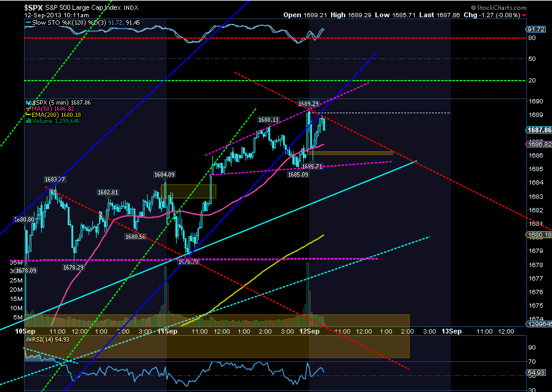
Task: Click the 1689.29 peak price label
Action: pyautogui.click(x=308, y=104)
